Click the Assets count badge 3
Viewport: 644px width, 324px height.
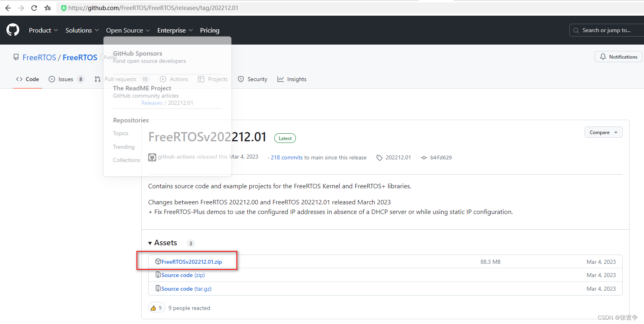[x=191, y=243]
